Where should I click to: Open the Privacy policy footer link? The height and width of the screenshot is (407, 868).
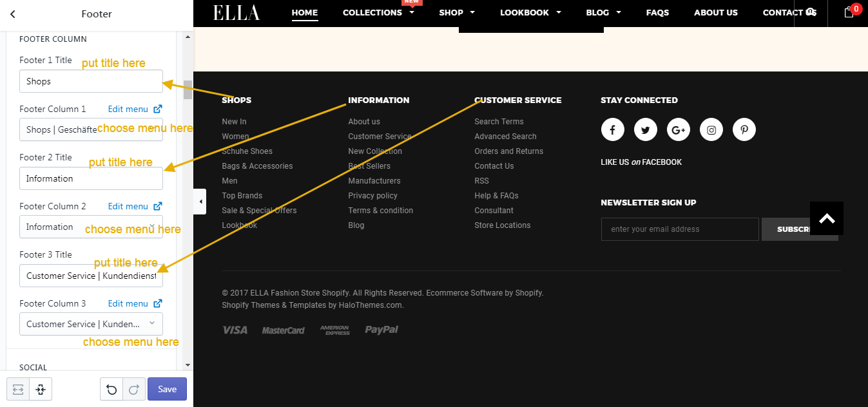click(x=373, y=196)
